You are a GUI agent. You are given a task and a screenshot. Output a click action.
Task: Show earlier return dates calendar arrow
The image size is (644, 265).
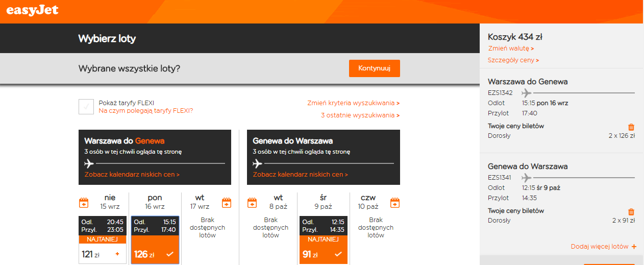click(252, 203)
